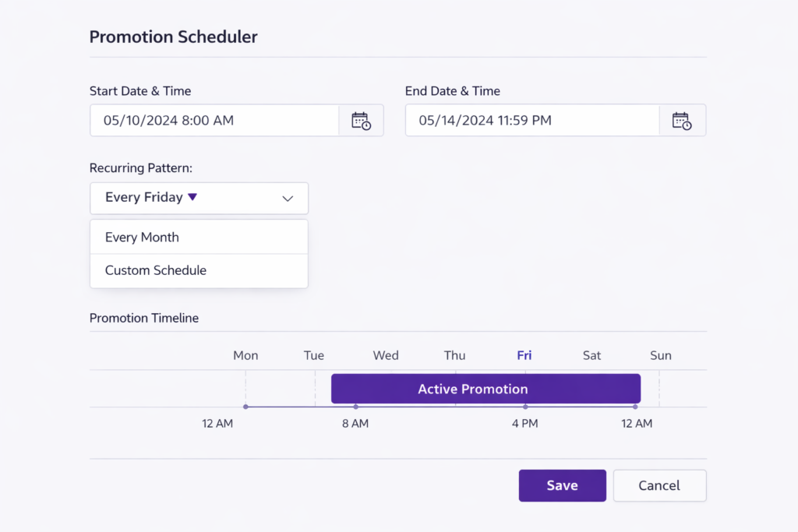Click the clock overlay on the end date icon
The image size is (798, 532).
[687, 125]
